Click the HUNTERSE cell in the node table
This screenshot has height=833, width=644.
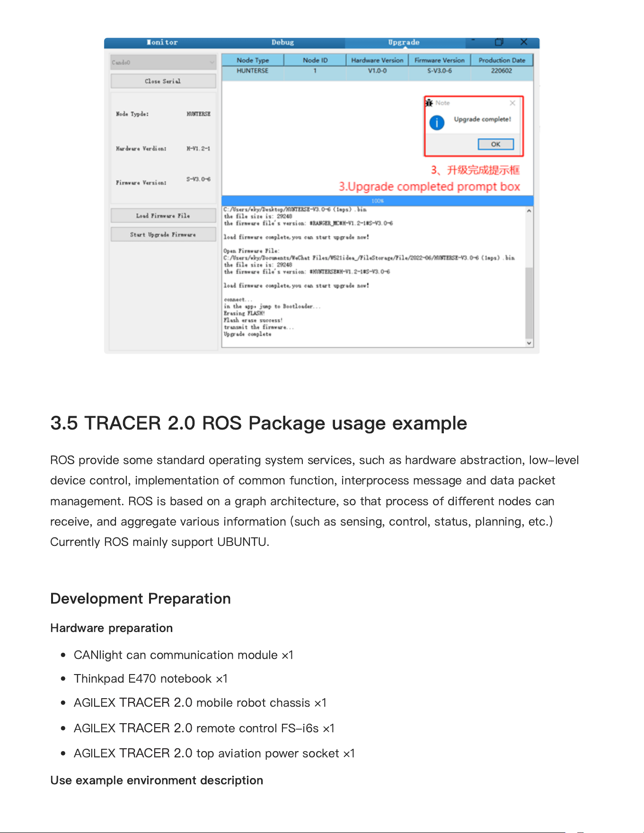tap(253, 71)
